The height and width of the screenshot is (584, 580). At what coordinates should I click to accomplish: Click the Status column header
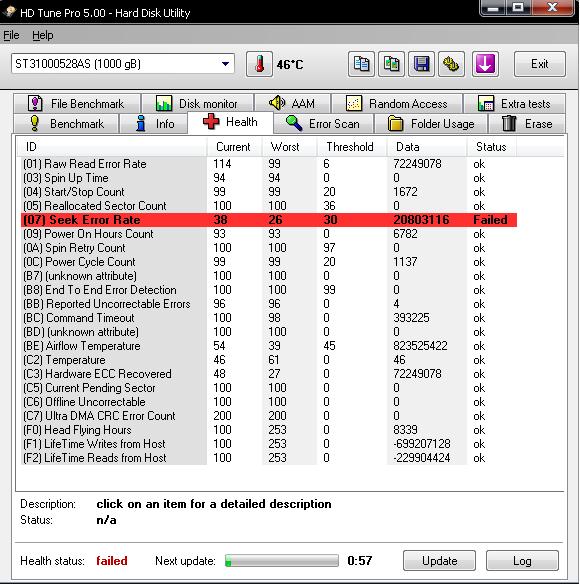492,147
